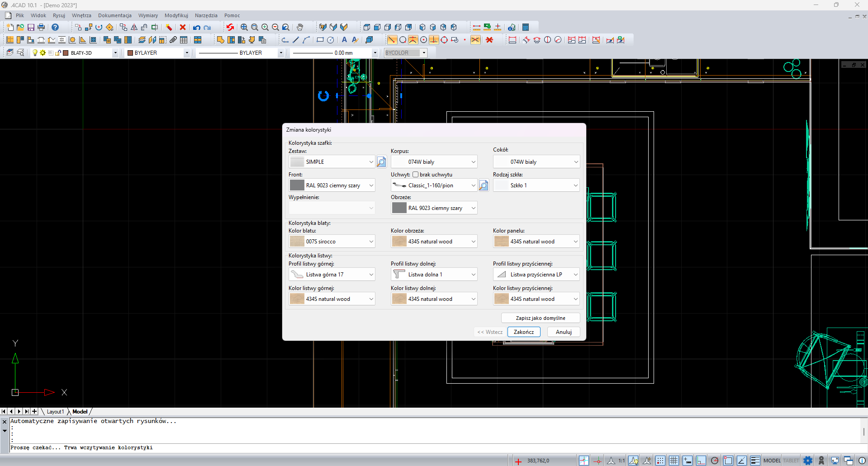This screenshot has width=868, height=466.
Task: Click the red X delete icon
Action: tap(183, 28)
